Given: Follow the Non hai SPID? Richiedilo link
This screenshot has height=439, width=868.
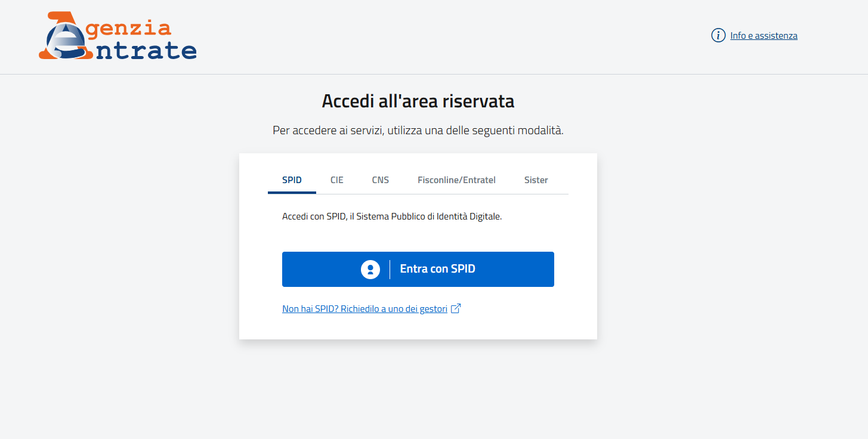Looking at the screenshot, I should [x=365, y=309].
